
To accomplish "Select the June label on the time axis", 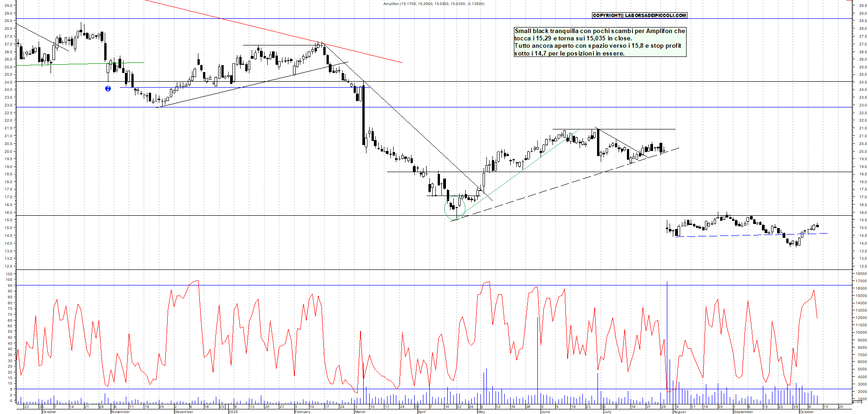I will click(x=545, y=412).
